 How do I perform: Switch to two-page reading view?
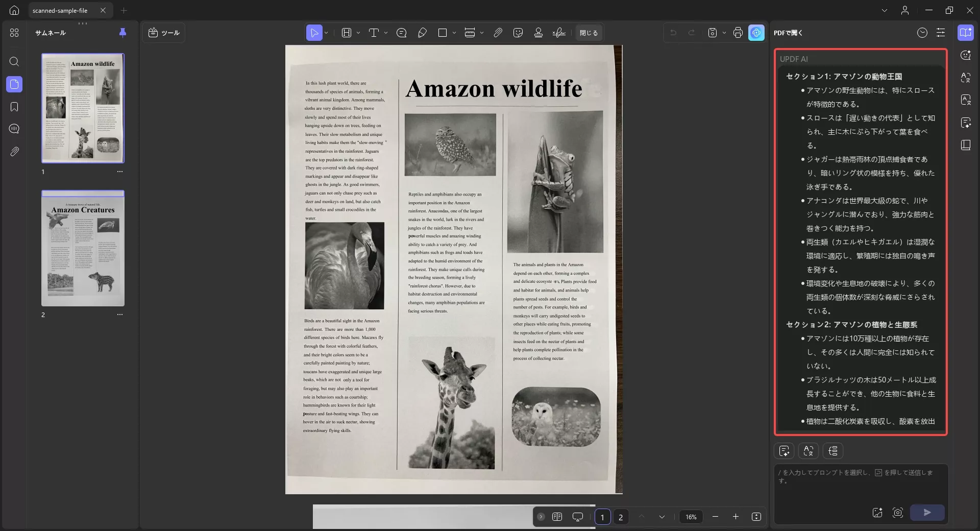[557, 517]
